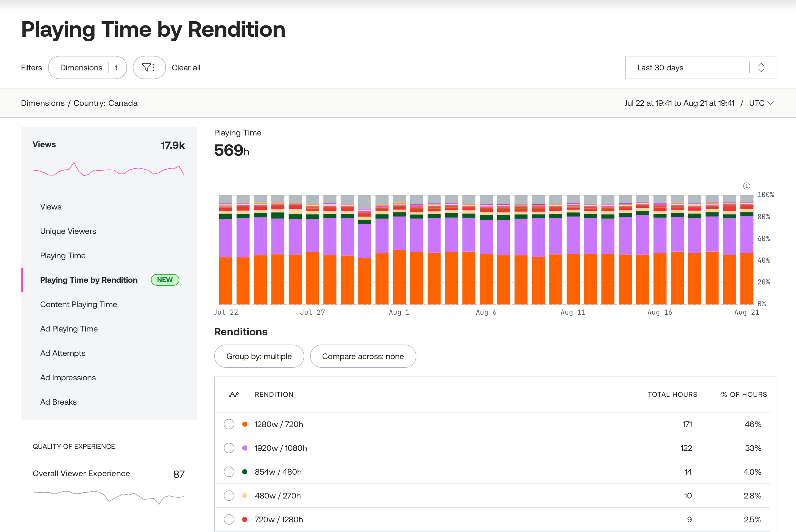Select the 480w / 270h radio button

click(x=229, y=495)
